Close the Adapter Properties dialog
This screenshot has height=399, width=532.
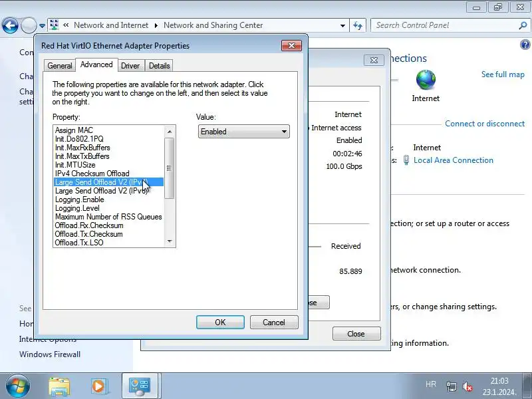291,45
